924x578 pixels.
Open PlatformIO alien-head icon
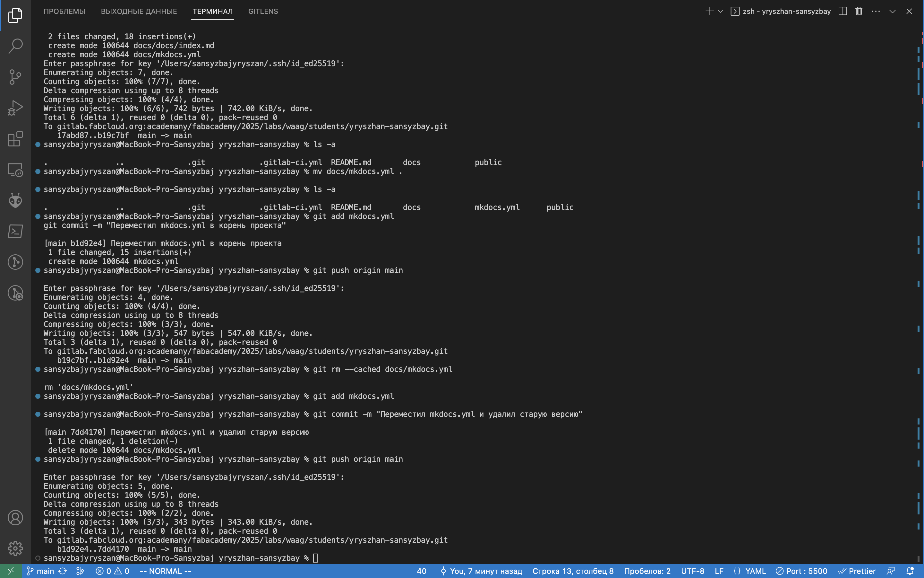click(15, 200)
